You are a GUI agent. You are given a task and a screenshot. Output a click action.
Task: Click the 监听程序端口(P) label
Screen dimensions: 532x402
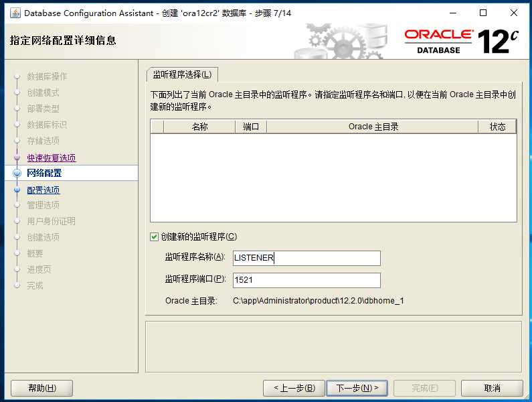(x=195, y=279)
